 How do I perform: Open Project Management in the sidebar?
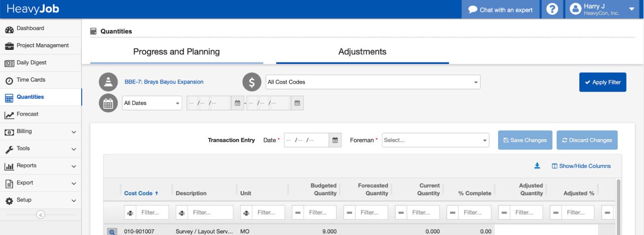point(40,45)
